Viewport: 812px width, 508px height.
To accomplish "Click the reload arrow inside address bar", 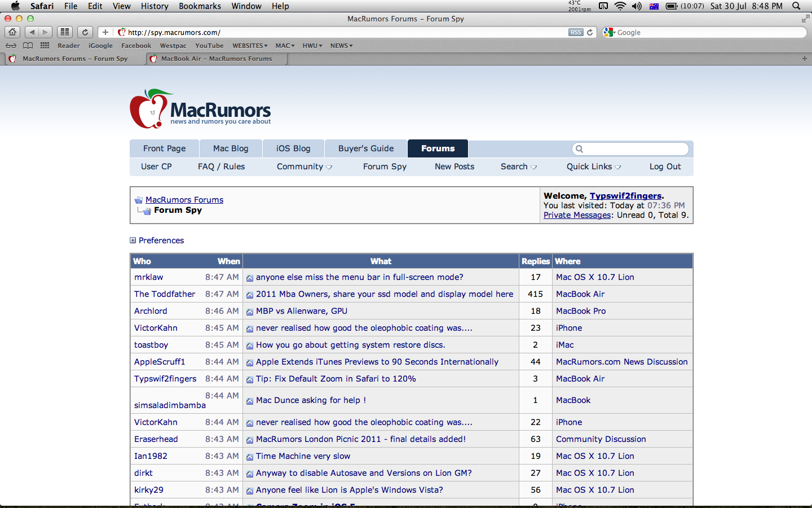I will point(590,32).
